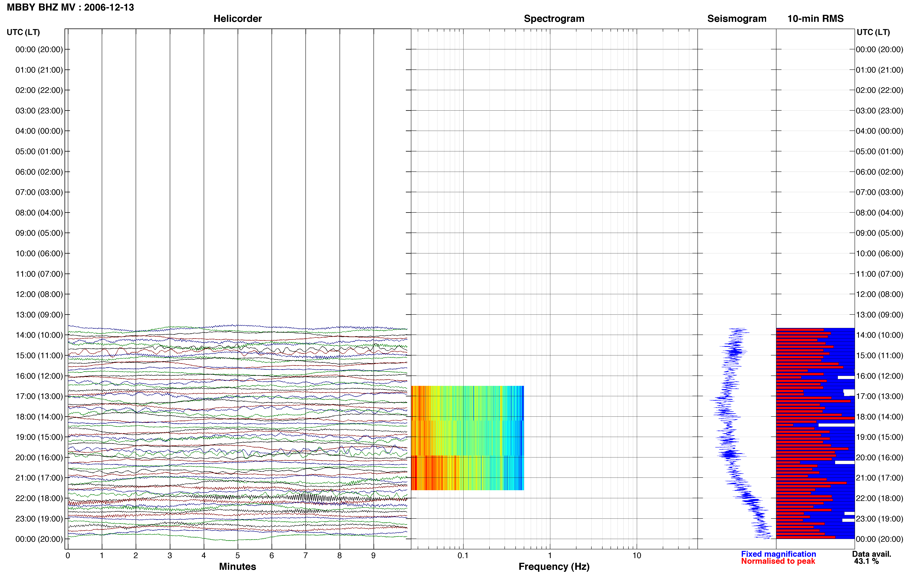Click minute tick label '5' on helicorder axis
924x578 pixels.
(238, 555)
